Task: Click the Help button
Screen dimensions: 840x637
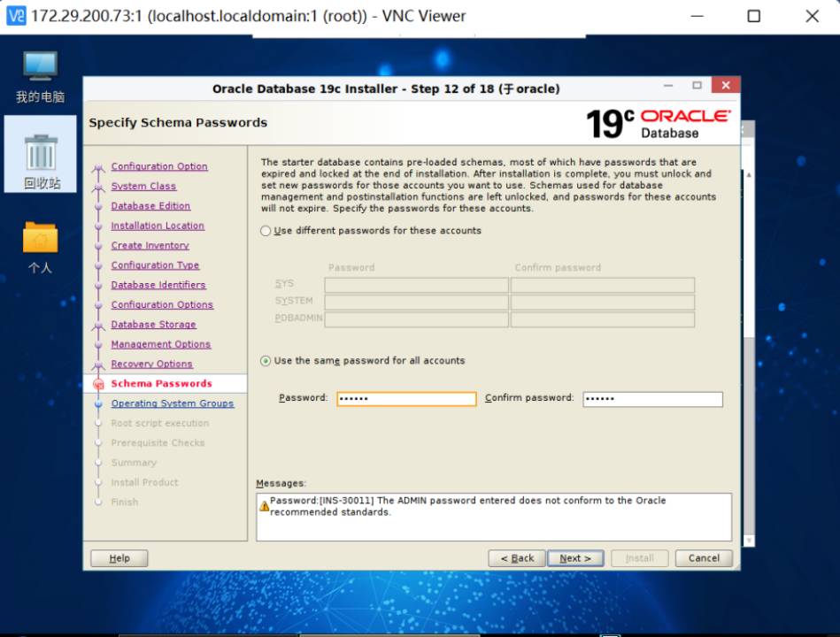Action: click(x=119, y=558)
